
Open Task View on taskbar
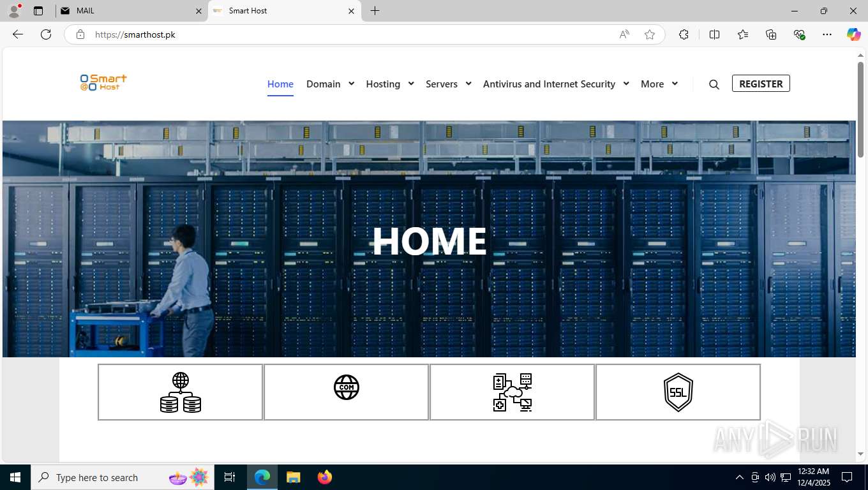coord(230,477)
